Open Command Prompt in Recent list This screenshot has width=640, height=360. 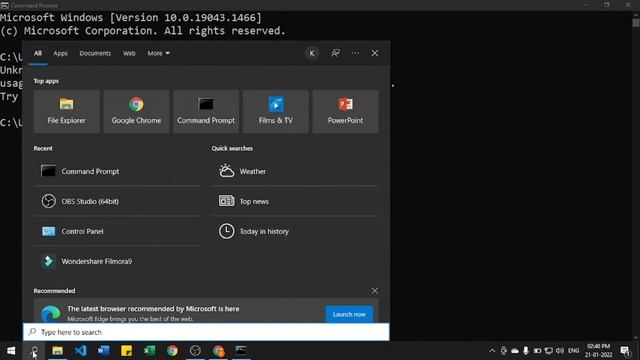point(117,171)
